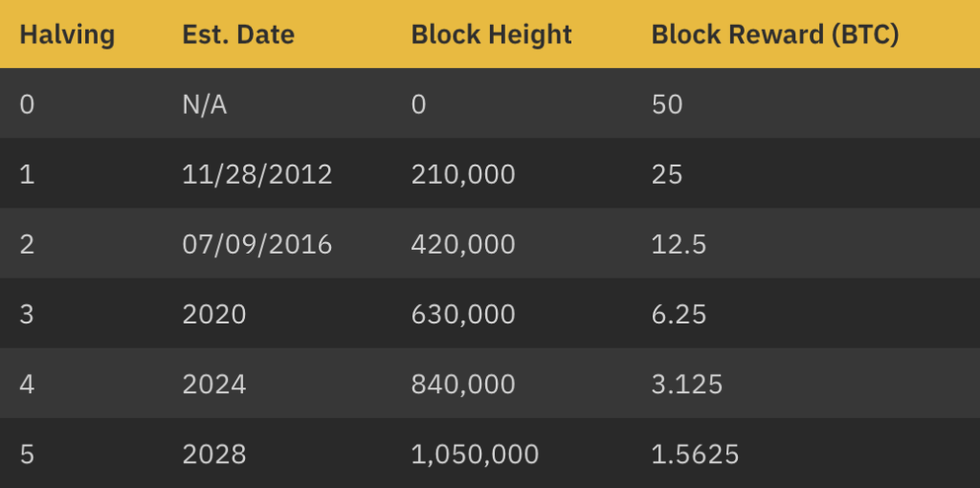
Task: Select the 420,000 block height cell
Action: click(x=463, y=245)
